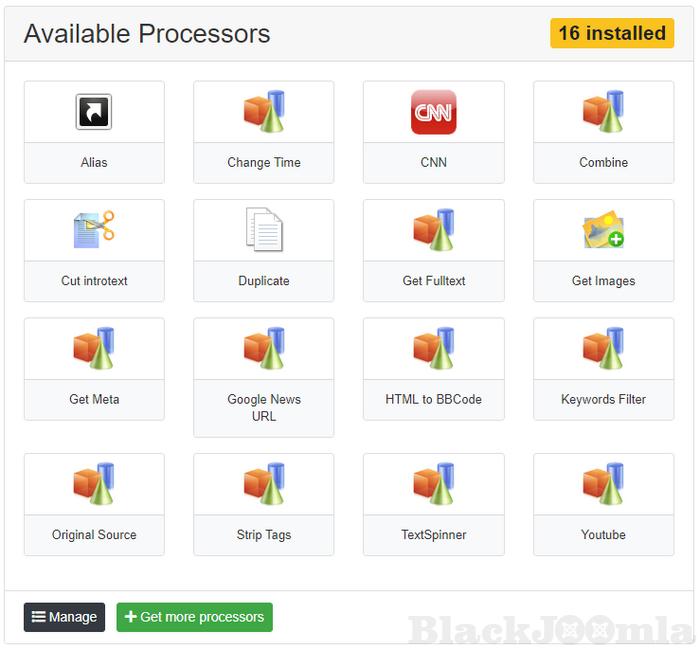Select the Cut introtext scissors icon
Viewport: 700px width, 650px height.
[94, 230]
